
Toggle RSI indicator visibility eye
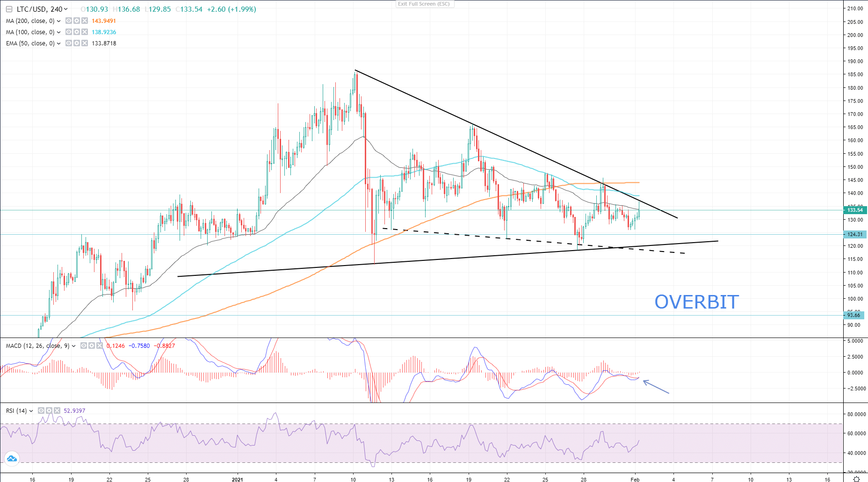(41, 411)
